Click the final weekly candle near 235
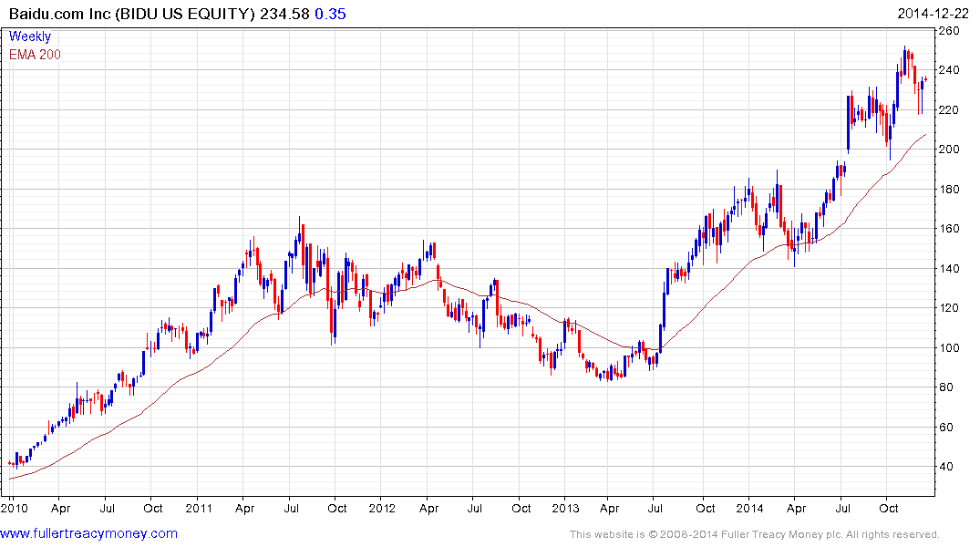Image resolution: width=980 pixels, height=547 pixels. [925, 78]
